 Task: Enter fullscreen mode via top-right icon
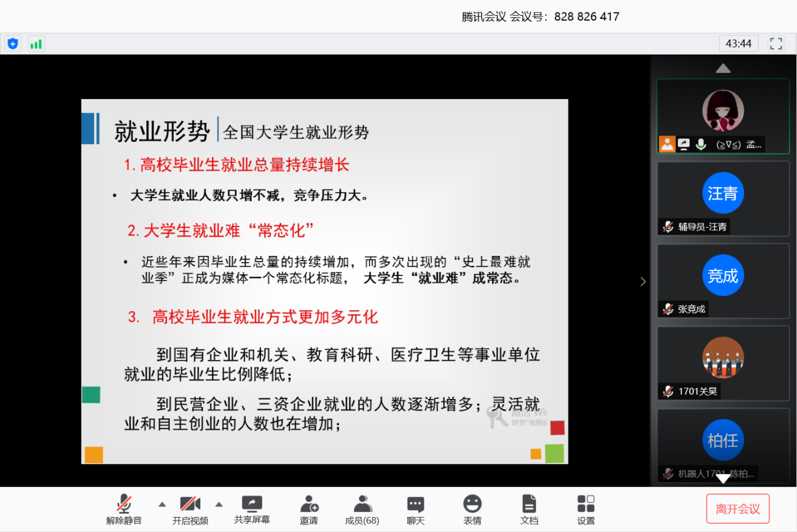[x=776, y=44]
